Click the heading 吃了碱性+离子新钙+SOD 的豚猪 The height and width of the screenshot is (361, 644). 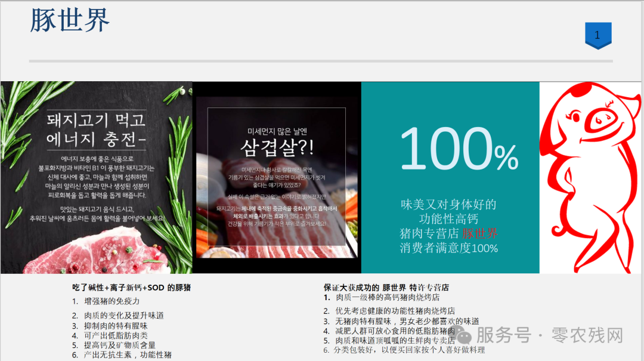pyautogui.click(x=131, y=288)
